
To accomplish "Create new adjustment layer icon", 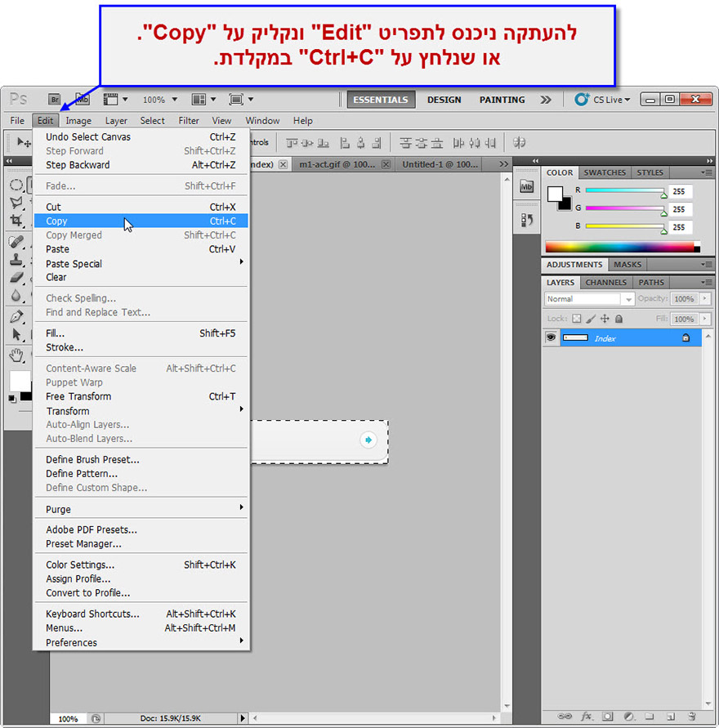I will coord(628,716).
